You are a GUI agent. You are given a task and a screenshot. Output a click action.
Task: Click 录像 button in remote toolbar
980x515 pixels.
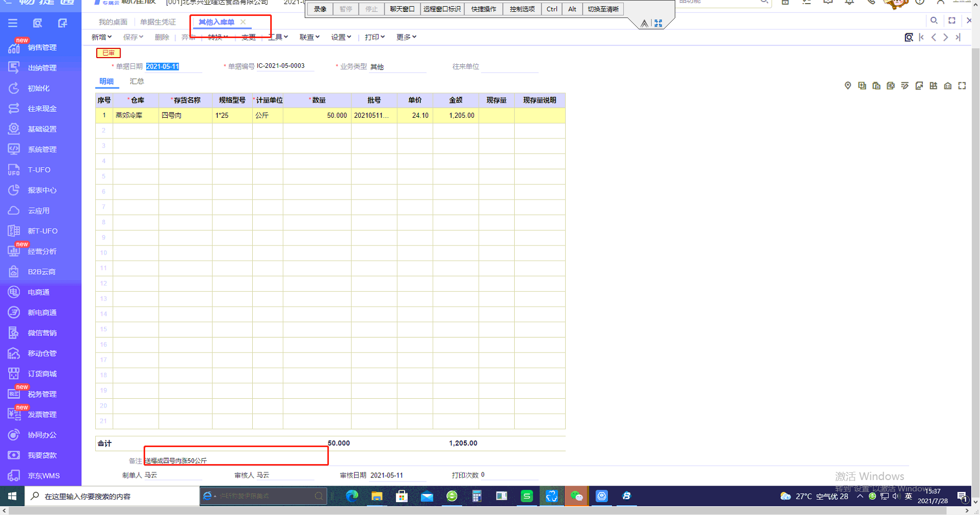[320, 9]
